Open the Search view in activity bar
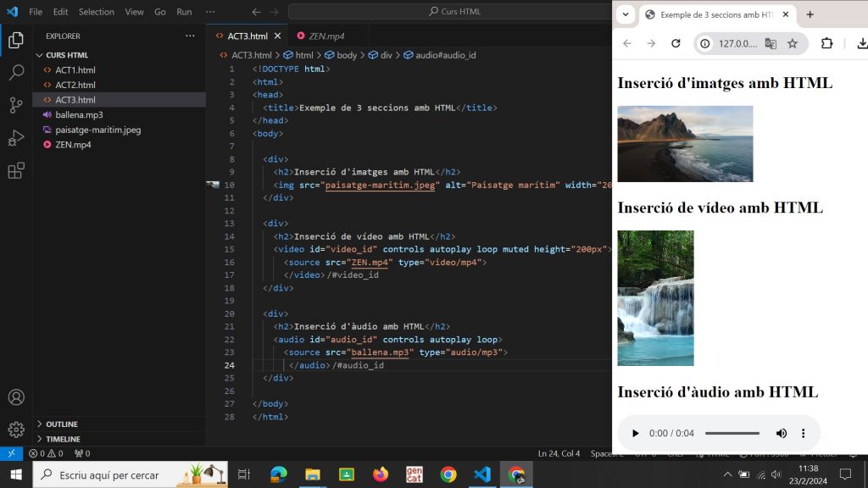This screenshot has height=488, width=868. pyautogui.click(x=15, y=73)
